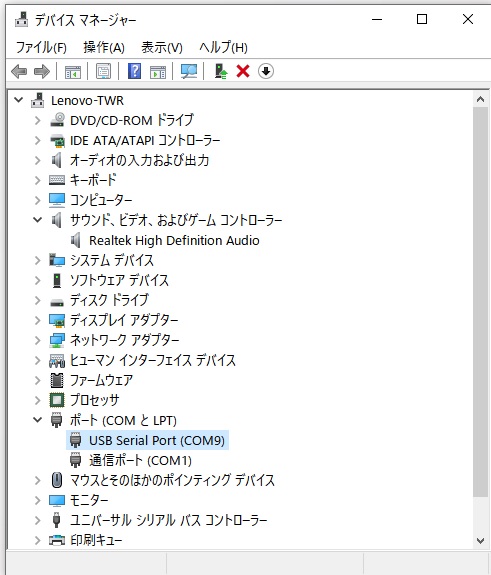This screenshot has width=491, height=575.
Task: Click the blue Help question mark icon
Action: pos(134,71)
